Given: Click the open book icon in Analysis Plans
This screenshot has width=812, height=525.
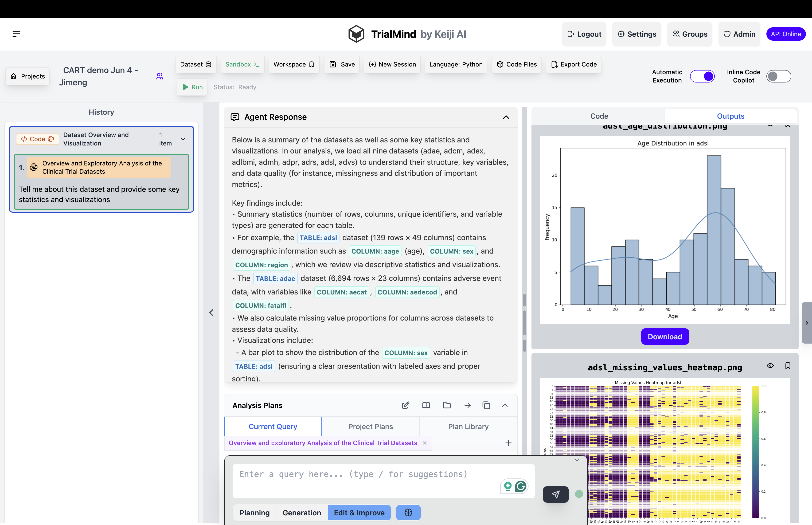Looking at the screenshot, I should (426, 405).
